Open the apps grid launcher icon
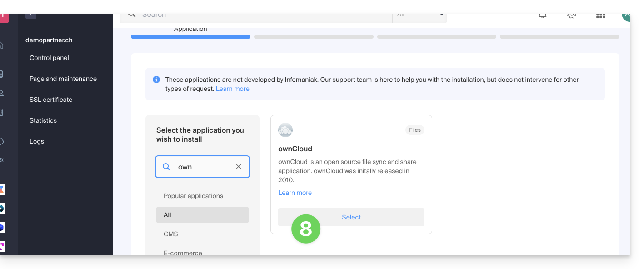The width and height of the screenshot is (644, 269). (600, 16)
